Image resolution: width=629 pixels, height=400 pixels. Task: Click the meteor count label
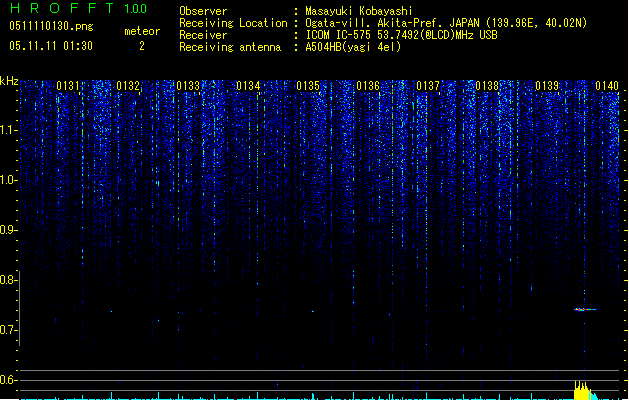[142, 31]
